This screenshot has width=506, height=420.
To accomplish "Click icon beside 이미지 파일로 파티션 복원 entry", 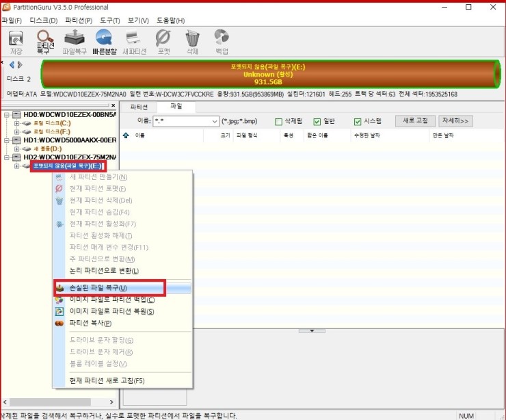I will click(x=59, y=311).
